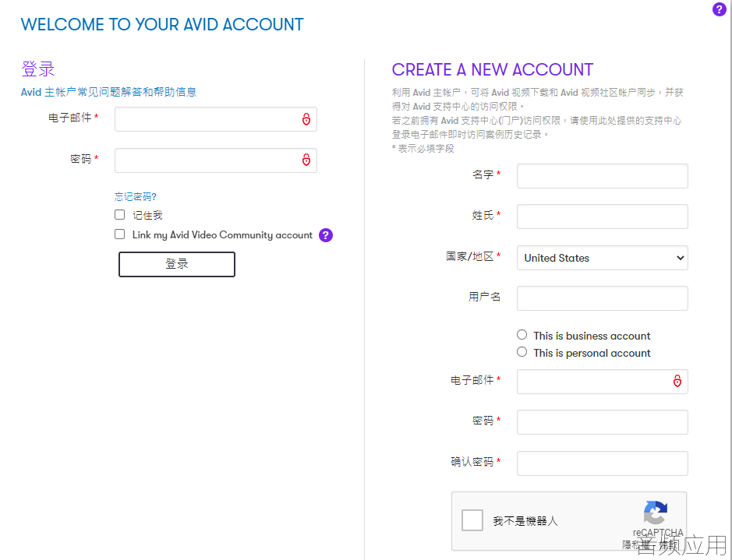This screenshot has height=560, width=732.
Task: Click the 登录 login button
Action: pyautogui.click(x=177, y=264)
